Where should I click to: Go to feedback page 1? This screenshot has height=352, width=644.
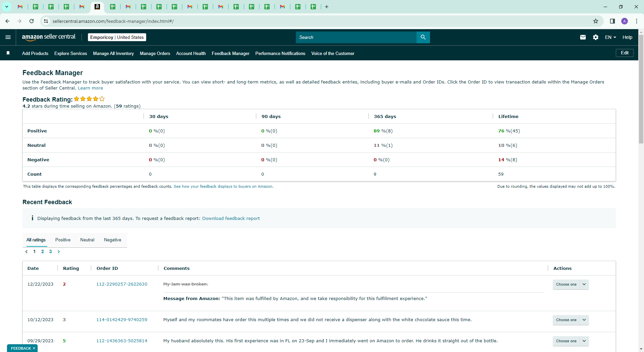click(x=35, y=251)
